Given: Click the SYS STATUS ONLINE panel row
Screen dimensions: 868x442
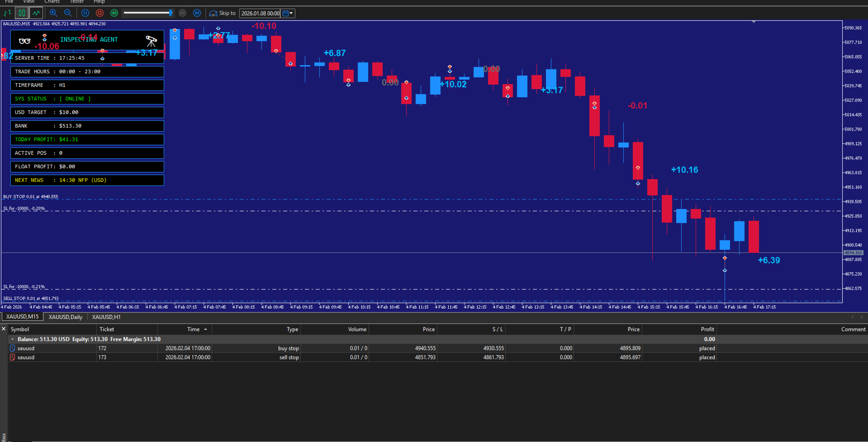Looking at the screenshot, I should point(87,99).
